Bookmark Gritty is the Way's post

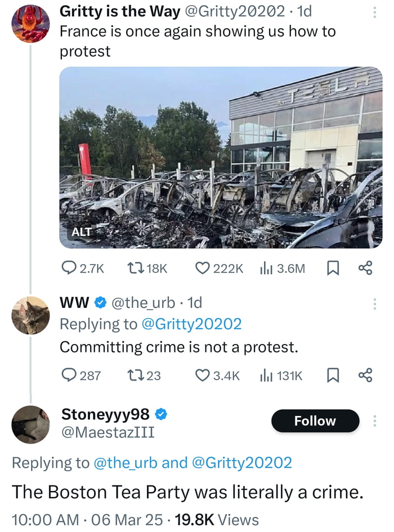pos(333,269)
